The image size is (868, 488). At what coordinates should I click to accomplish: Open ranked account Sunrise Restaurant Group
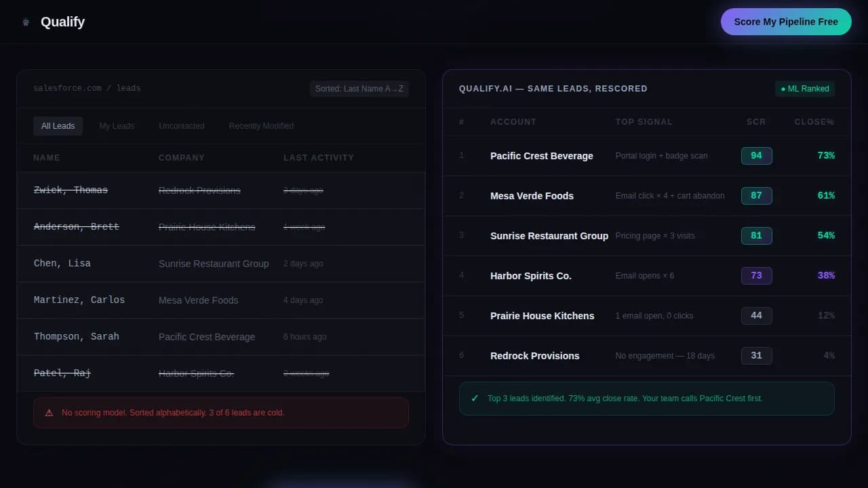coord(549,236)
